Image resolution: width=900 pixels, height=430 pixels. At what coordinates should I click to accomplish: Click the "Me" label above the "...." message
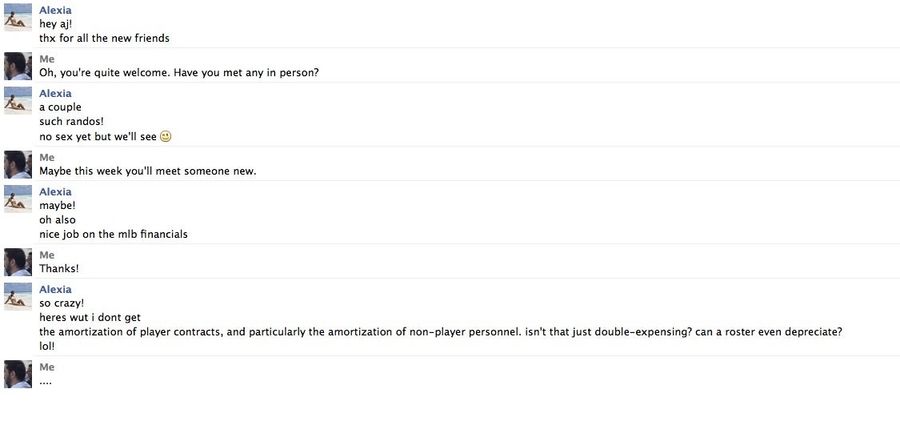tap(47, 367)
